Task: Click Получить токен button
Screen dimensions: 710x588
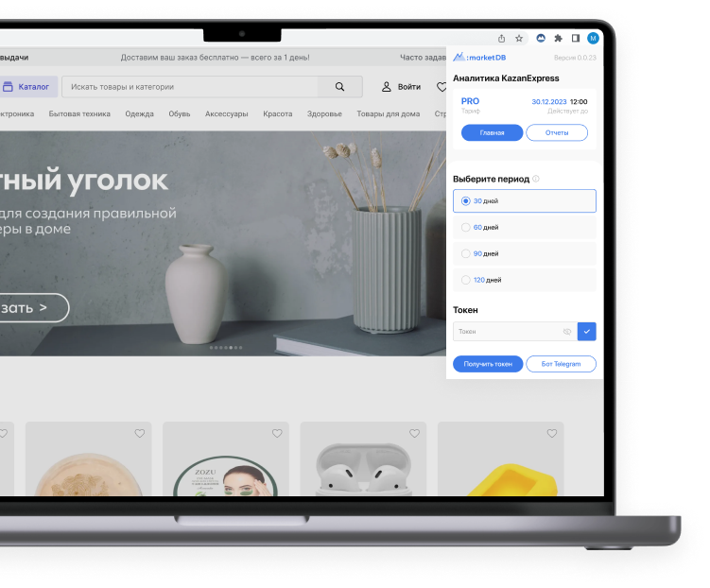Action: 488,364
